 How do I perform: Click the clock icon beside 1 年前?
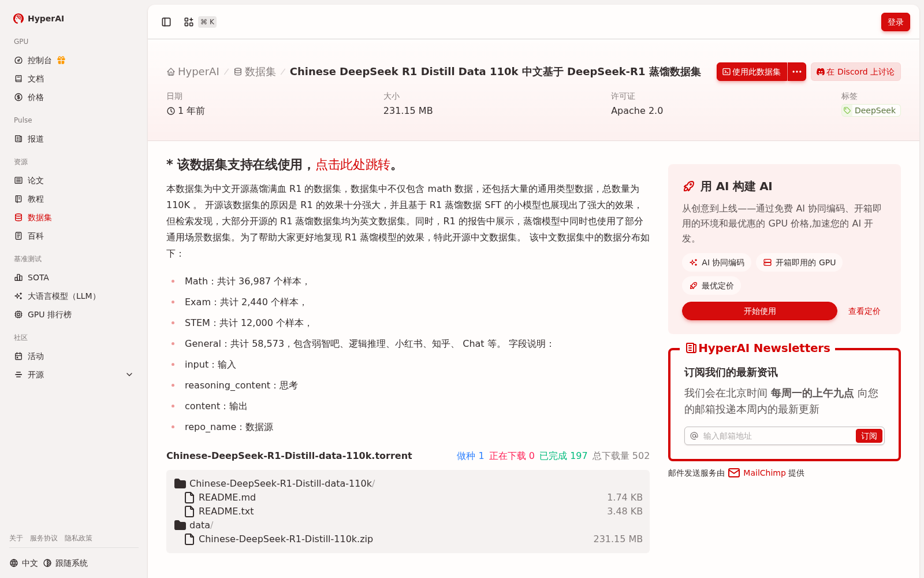coord(171,111)
